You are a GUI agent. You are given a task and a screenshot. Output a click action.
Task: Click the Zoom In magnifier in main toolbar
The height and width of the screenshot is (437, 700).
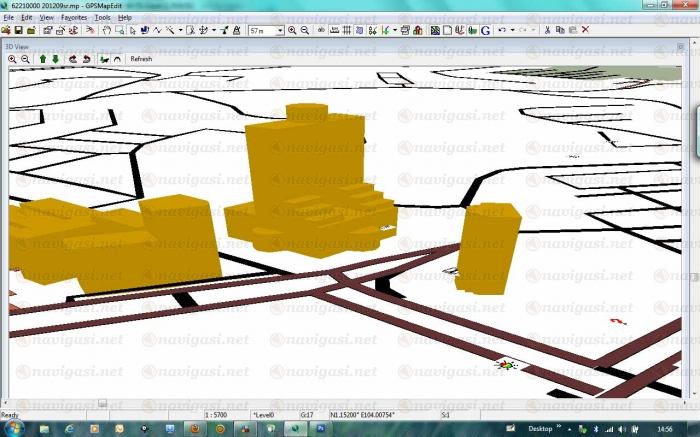pyautogui.click(x=292, y=30)
